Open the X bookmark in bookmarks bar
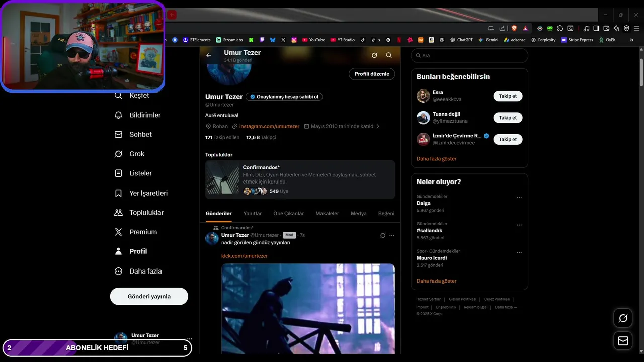Screen dimensions: 644x362 click(283, 40)
